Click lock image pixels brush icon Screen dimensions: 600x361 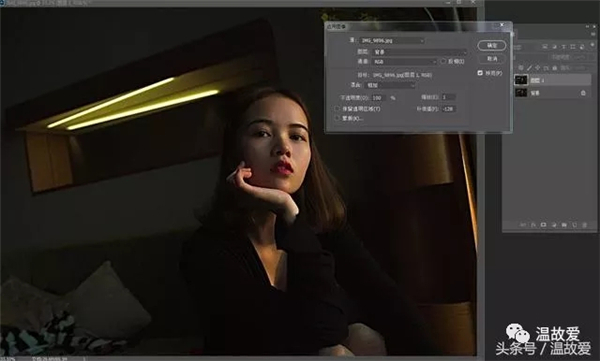(x=530, y=68)
